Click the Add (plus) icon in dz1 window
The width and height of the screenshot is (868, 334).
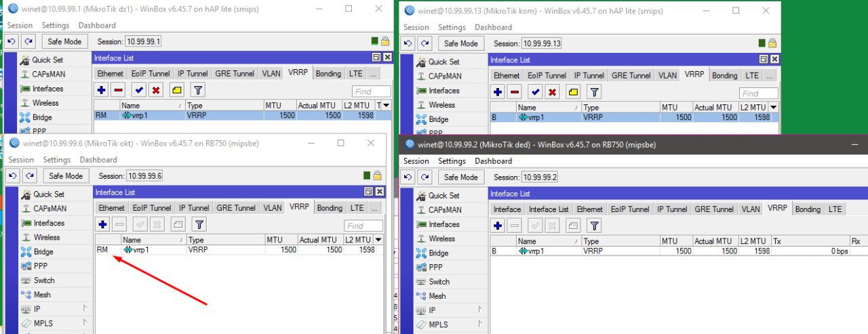102,89
